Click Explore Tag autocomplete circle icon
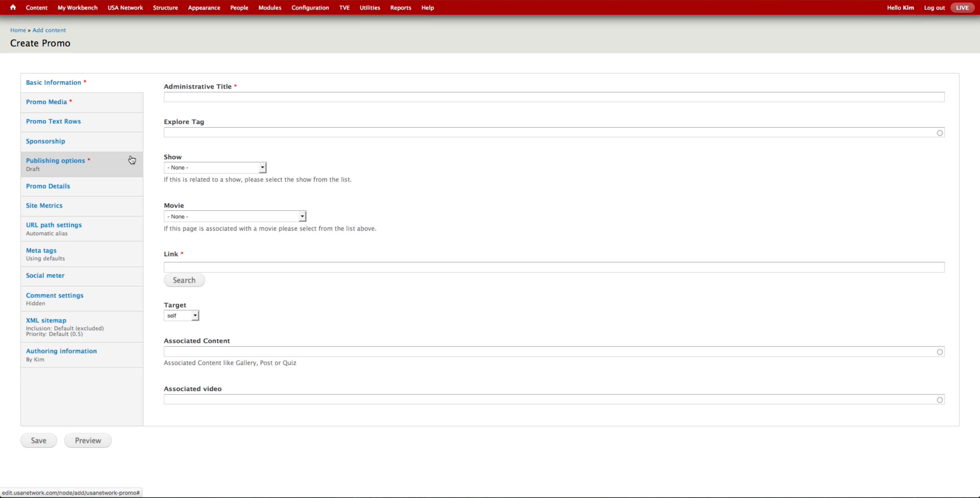This screenshot has width=980, height=498. [x=940, y=133]
